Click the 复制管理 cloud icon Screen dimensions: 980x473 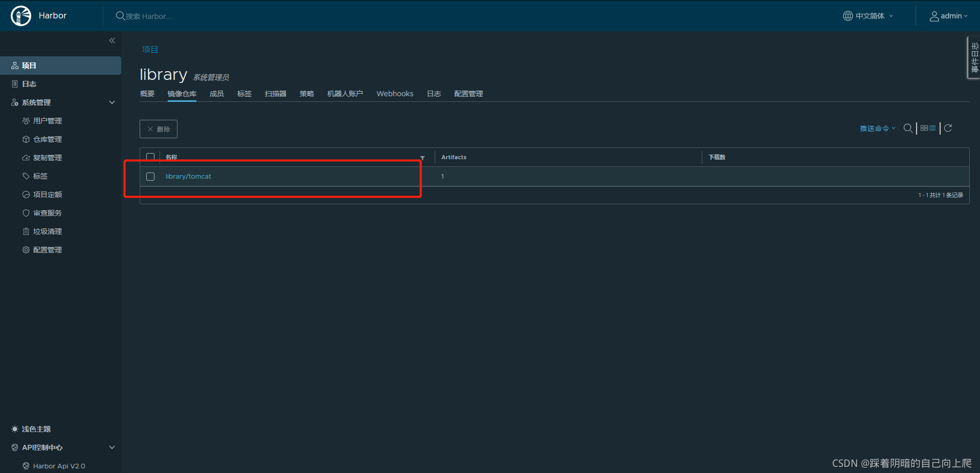[26, 158]
